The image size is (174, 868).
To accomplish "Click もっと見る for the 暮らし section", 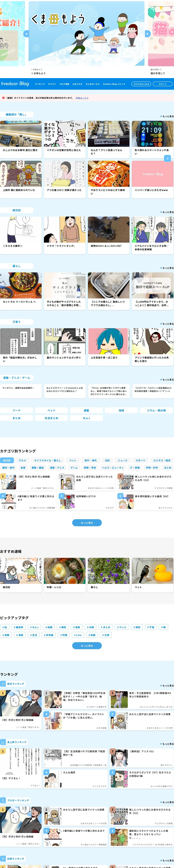I will (167, 268).
